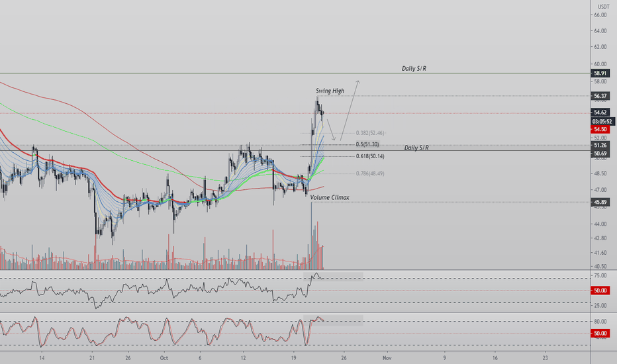This screenshot has width=617, height=364.
Task: Click the 56.37 price badge on the axis
Action: (x=600, y=96)
